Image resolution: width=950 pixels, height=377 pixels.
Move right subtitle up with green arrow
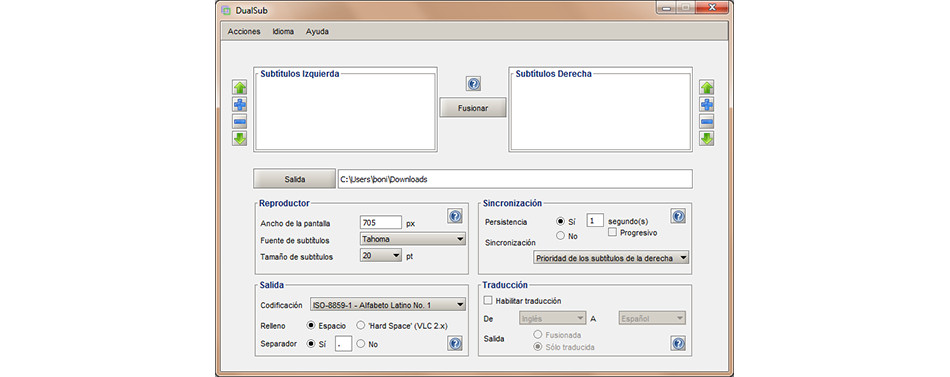706,87
